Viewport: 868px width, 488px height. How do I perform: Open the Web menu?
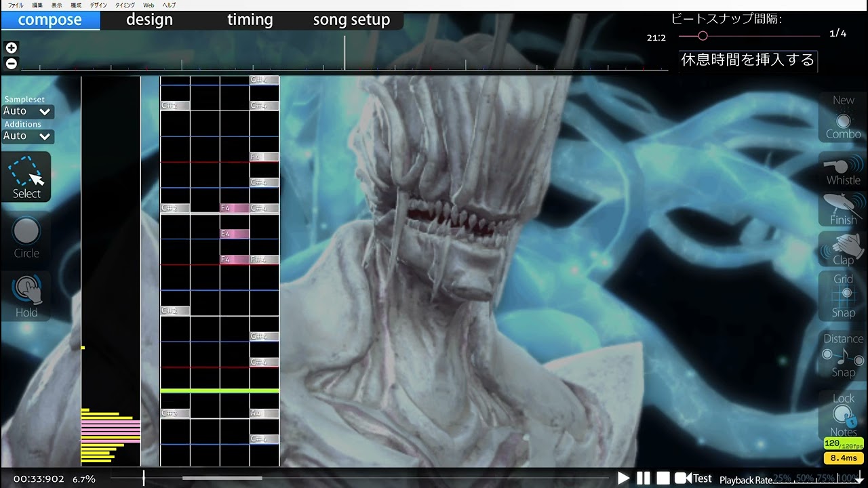click(x=149, y=5)
